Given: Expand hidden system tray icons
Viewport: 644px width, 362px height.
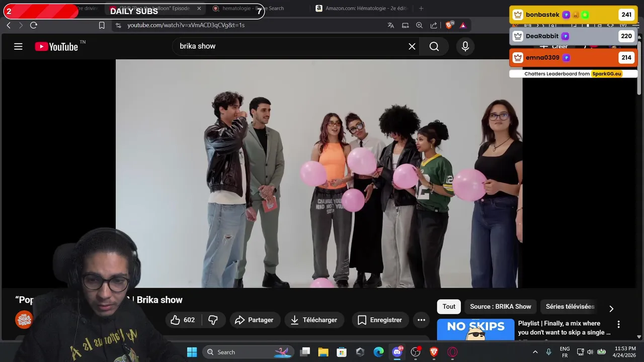Looking at the screenshot, I should [x=535, y=352].
